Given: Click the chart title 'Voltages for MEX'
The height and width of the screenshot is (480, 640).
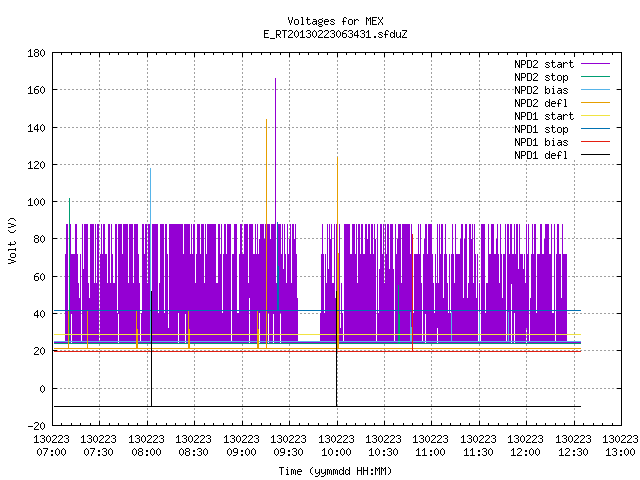Looking at the screenshot, I should [x=335, y=21].
